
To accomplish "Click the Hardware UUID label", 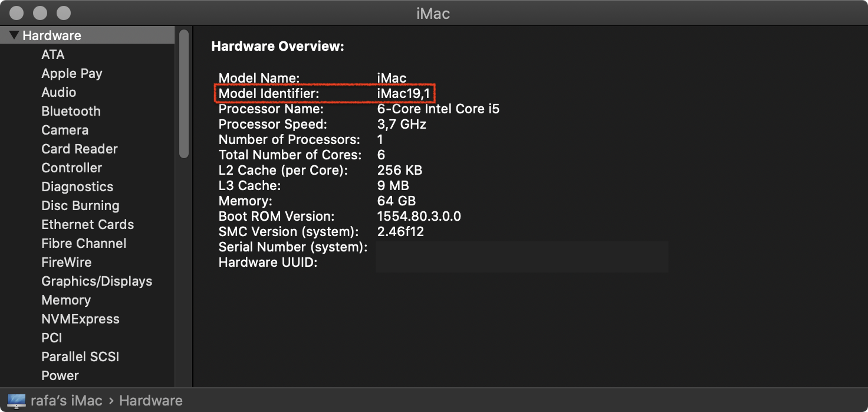I will click(x=268, y=262).
